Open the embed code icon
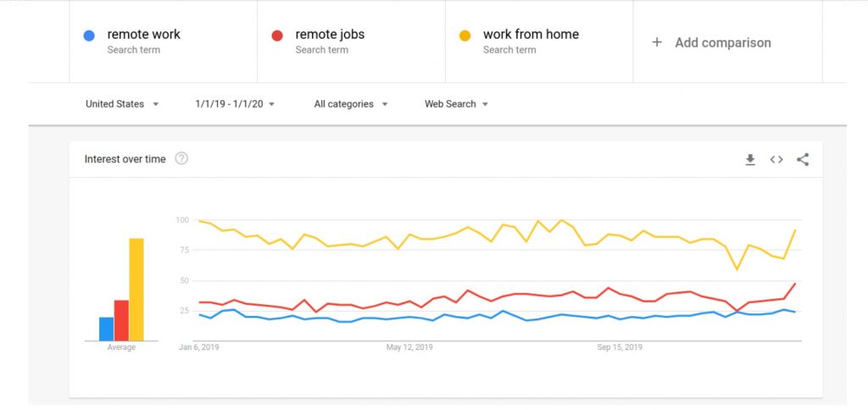This screenshot has height=410, width=868. [x=776, y=159]
